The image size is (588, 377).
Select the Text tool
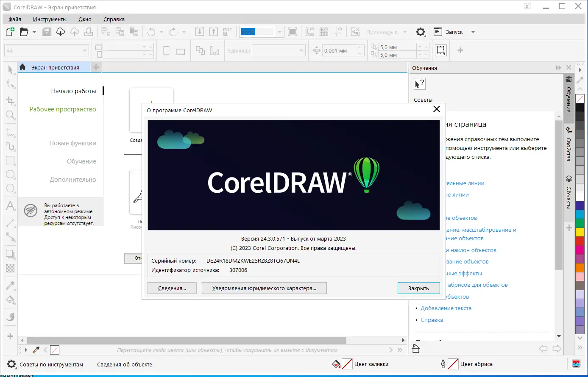click(11, 206)
